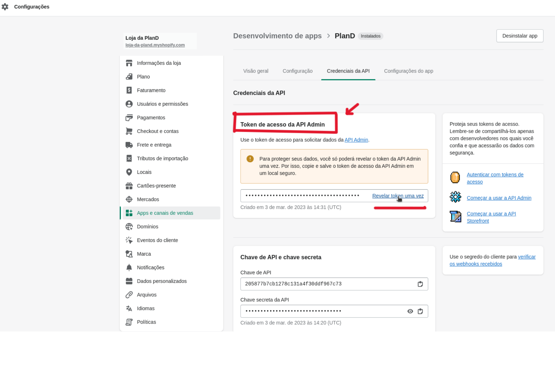Go back to Desenvolvimento de apps breadcrumb
Image resolution: width=555 pixels, height=392 pixels.
click(x=277, y=36)
